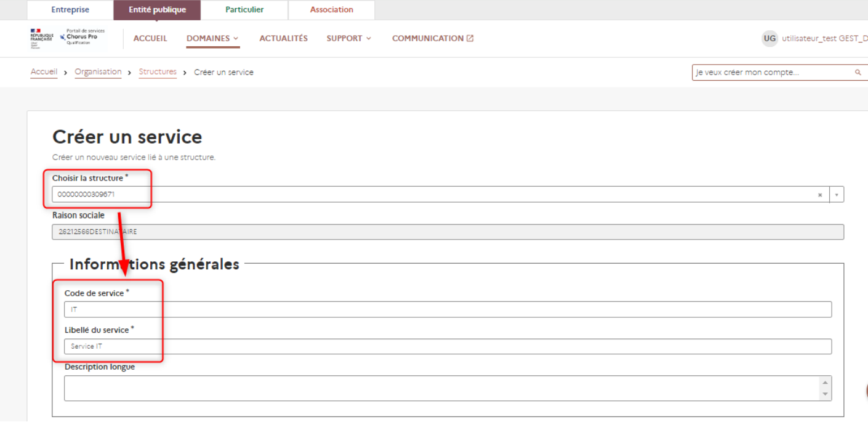Switch to the Particulier tab
The height and width of the screenshot is (422, 868).
click(x=244, y=10)
